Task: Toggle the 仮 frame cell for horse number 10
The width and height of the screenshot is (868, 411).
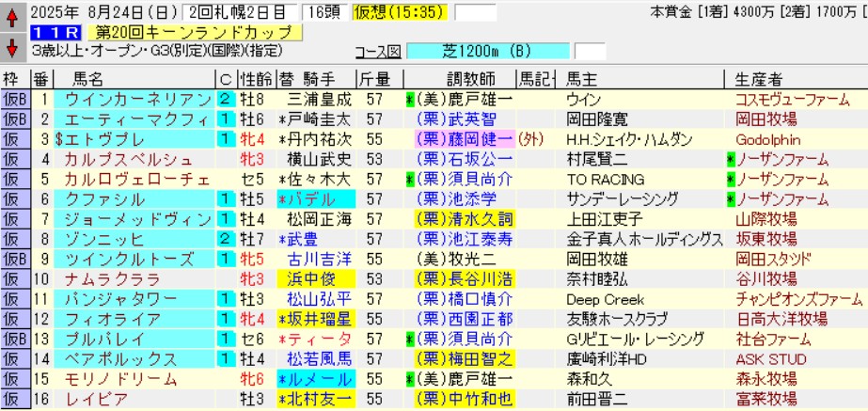Action: coord(14,278)
